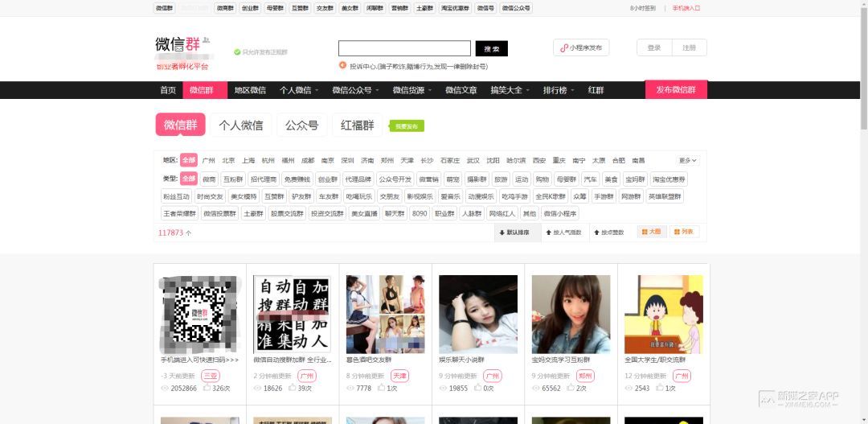Click the 小程序发布 button

point(581,47)
